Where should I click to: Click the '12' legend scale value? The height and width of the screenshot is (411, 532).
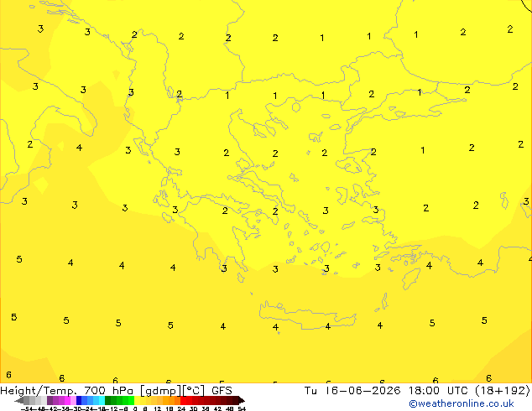pyautogui.click(x=158, y=408)
